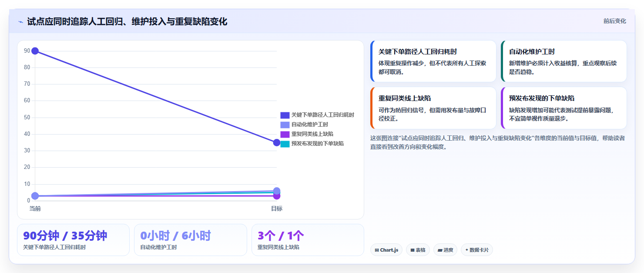Viewport: 644px width, 273px height.
Task: Click the 当前 x-axis label
Action: 35,209
